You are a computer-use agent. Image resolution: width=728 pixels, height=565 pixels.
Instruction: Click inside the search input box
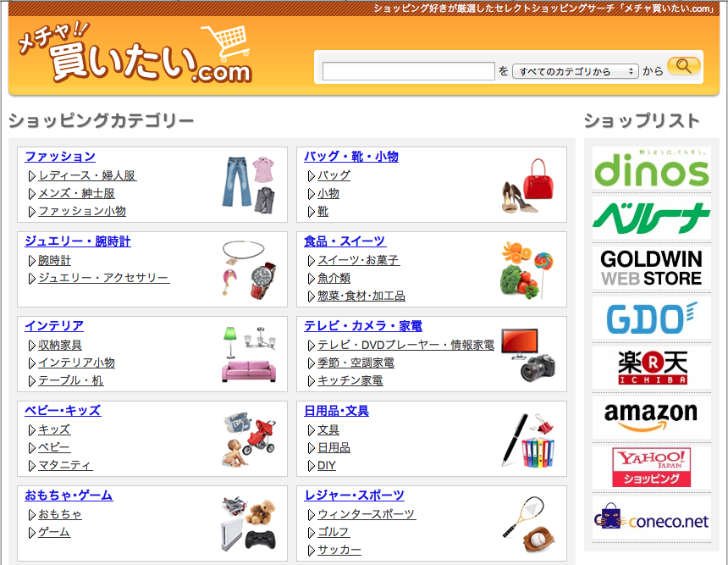[408, 71]
